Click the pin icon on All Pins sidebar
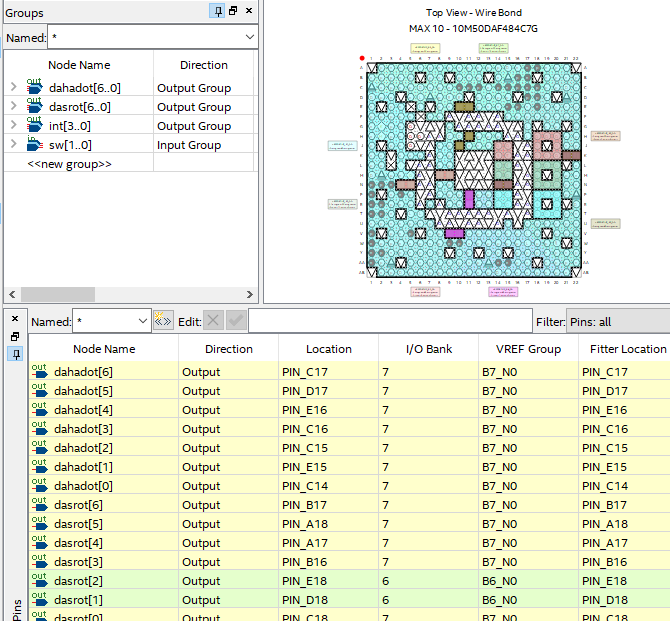The image size is (670, 621). point(15,354)
